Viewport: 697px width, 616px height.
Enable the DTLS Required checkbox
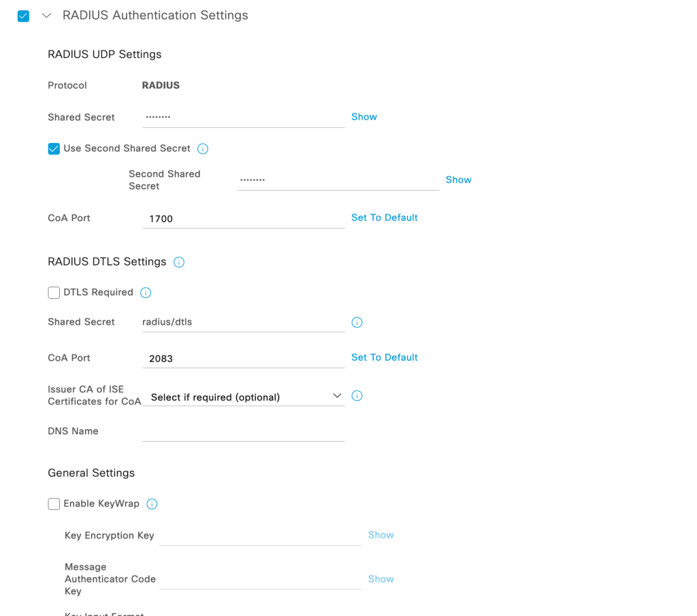54,293
